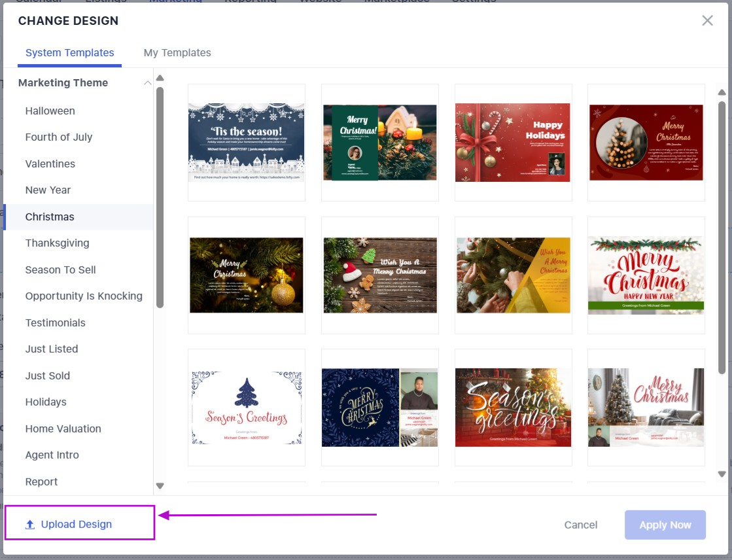Close the Change Design dialog
The width and height of the screenshot is (732, 560).
click(x=707, y=20)
